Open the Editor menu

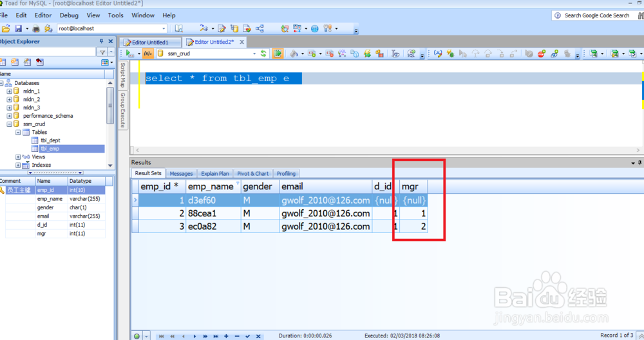[43, 15]
